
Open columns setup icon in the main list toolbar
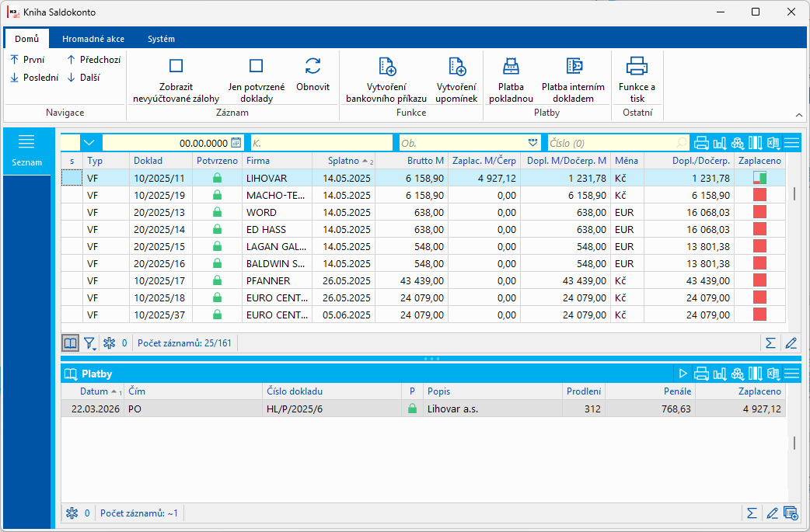point(756,143)
